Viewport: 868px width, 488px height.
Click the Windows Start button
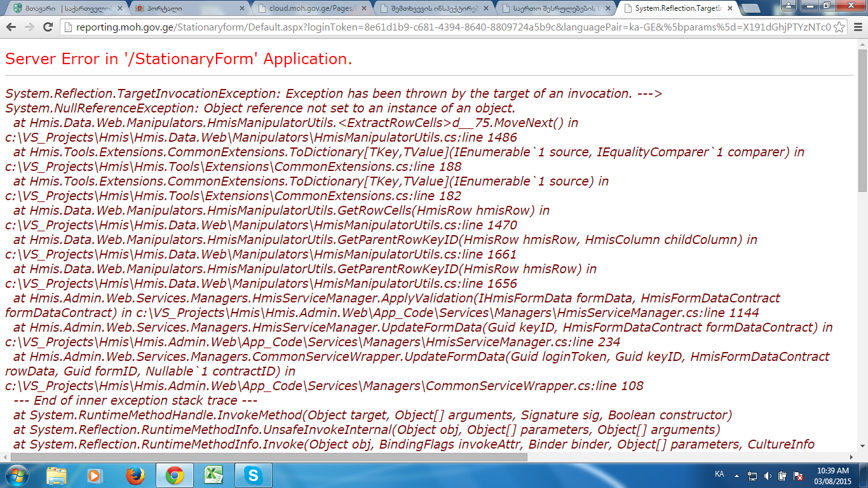click(x=17, y=475)
